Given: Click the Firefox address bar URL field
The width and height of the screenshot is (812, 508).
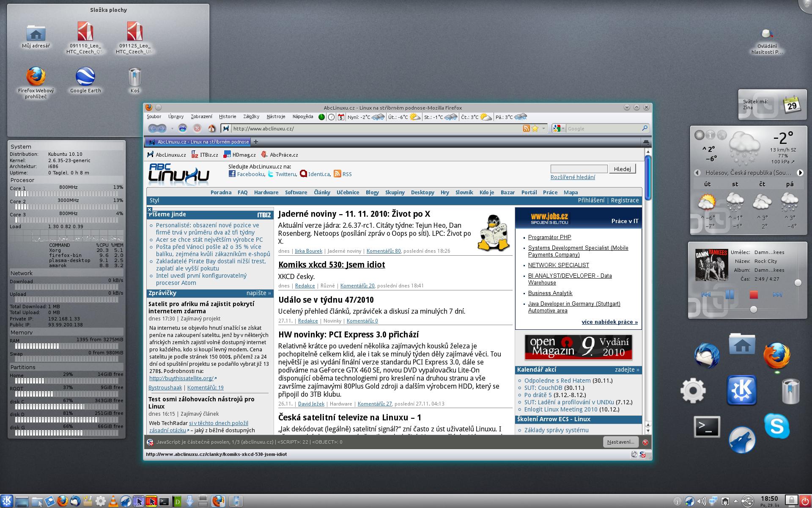Looking at the screenshot, I should tap(376, 128).
